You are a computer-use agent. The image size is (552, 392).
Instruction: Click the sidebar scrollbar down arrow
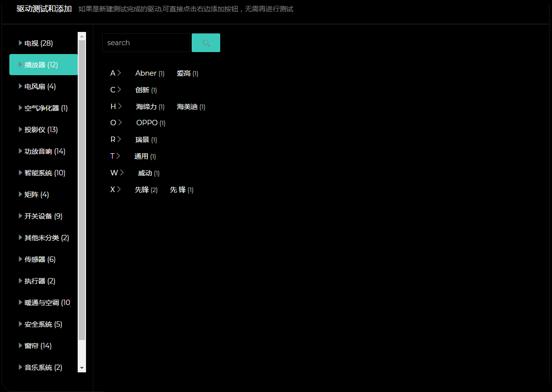(x=82, y=367)
